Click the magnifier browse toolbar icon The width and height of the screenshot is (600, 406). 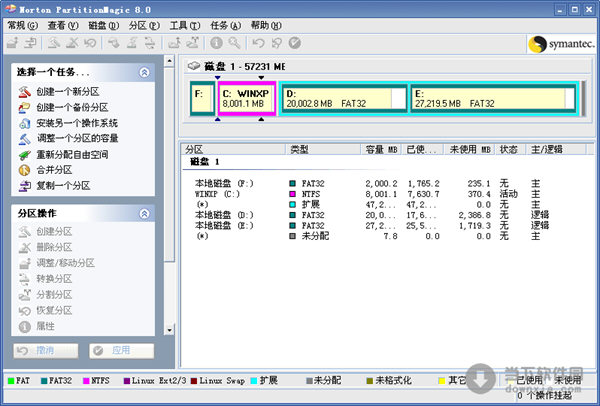234,43
